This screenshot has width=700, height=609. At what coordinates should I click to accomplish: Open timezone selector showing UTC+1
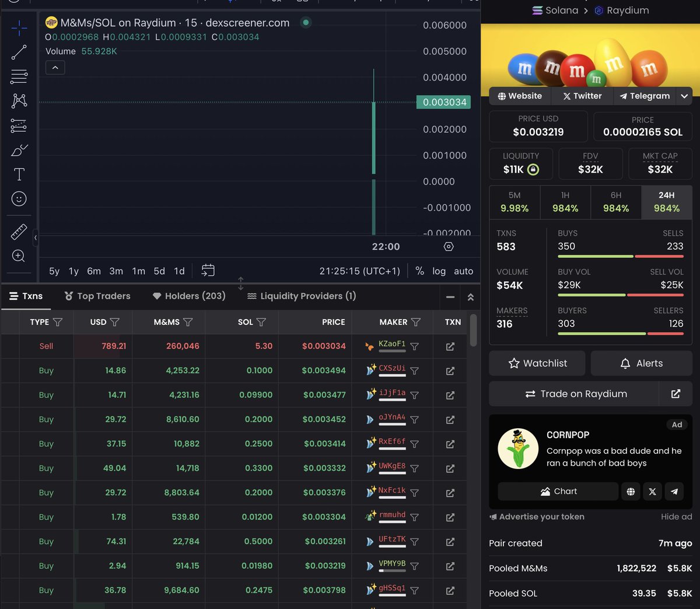360,271
